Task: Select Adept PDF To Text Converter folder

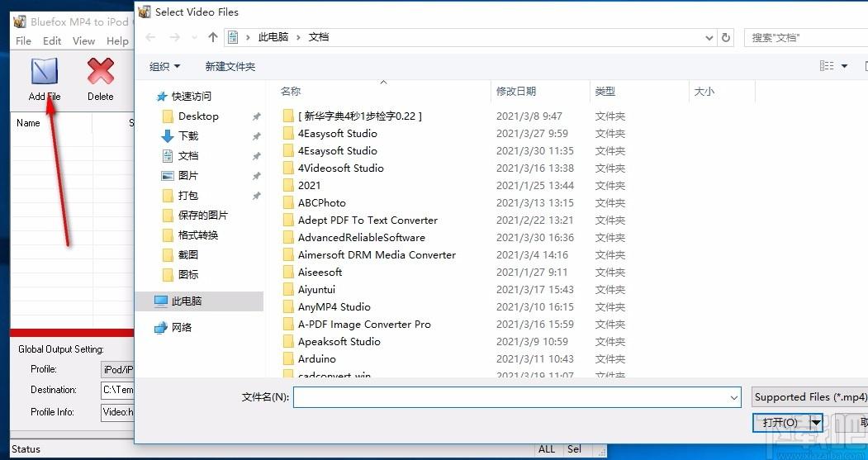Action: coord(368,221)
